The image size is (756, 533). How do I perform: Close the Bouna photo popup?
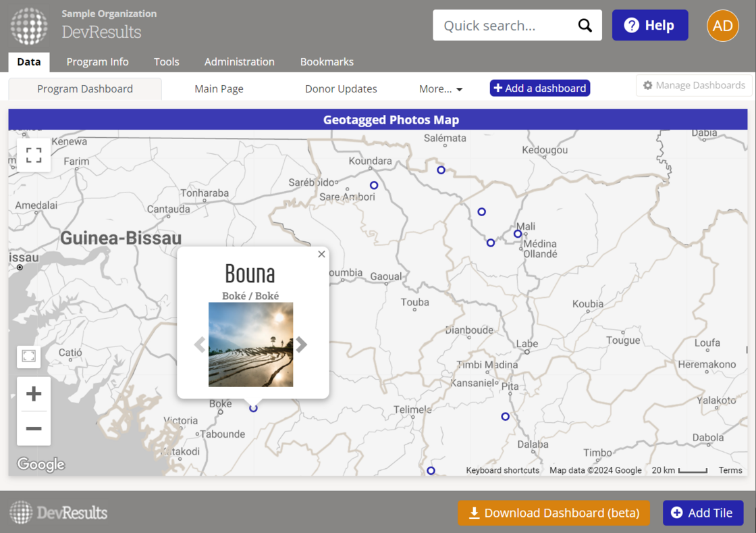pyautogui.click(x=321, y=254)
